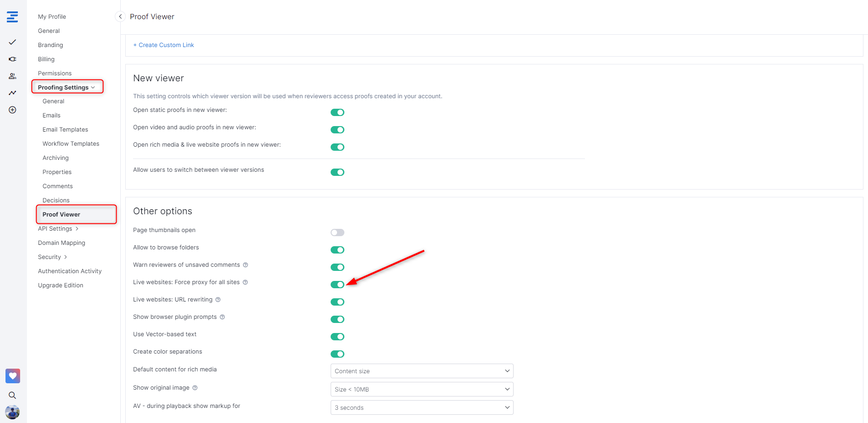Open the Show original image dropdown
The image size is (868, 423).
(421, 389)
